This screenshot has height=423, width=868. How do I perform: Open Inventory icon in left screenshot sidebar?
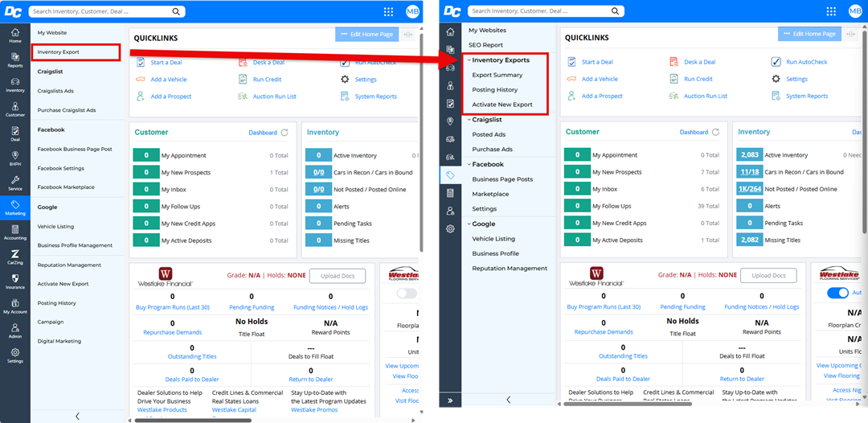pos(15,84)
